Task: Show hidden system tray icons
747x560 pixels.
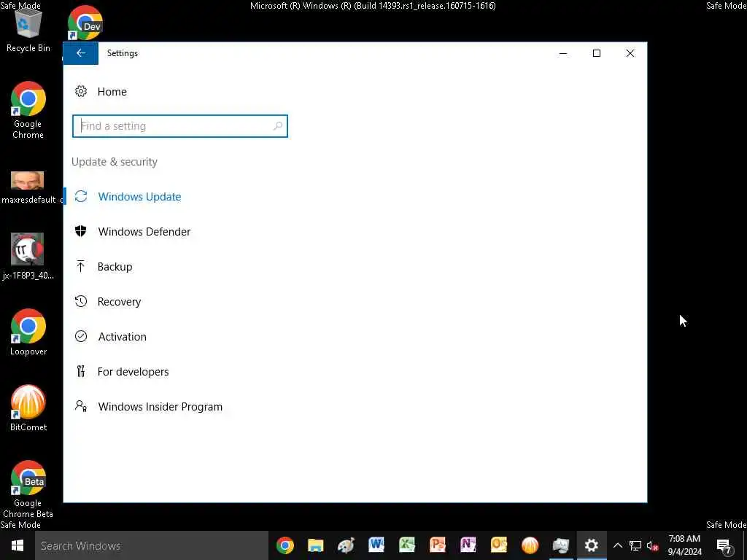Action: (617, 545)
